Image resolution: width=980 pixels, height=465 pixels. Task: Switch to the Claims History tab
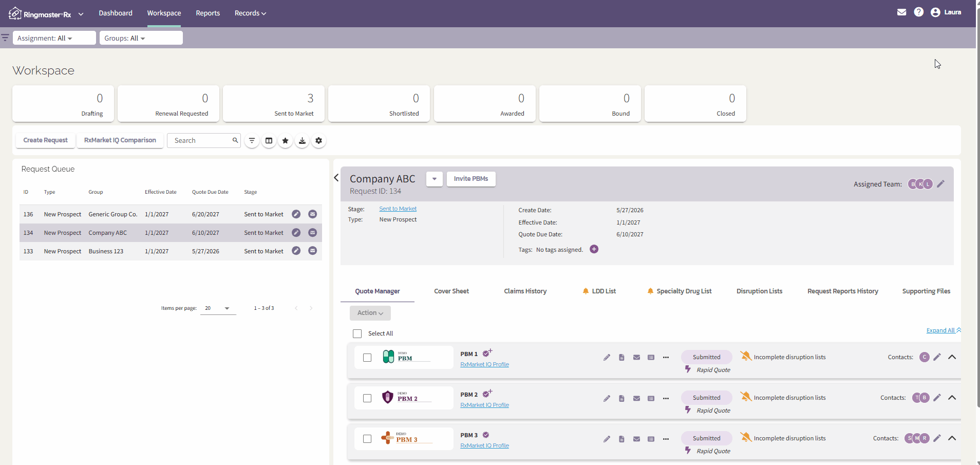point(525,291)
